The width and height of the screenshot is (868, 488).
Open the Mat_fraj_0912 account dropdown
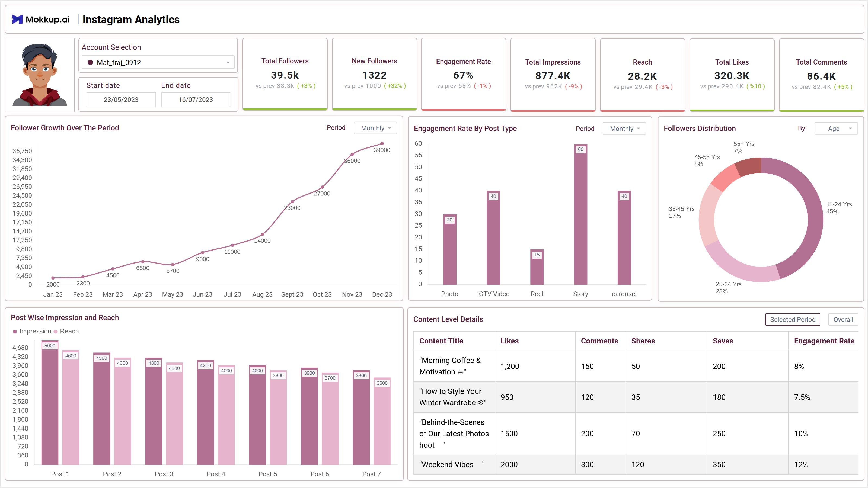158,62
